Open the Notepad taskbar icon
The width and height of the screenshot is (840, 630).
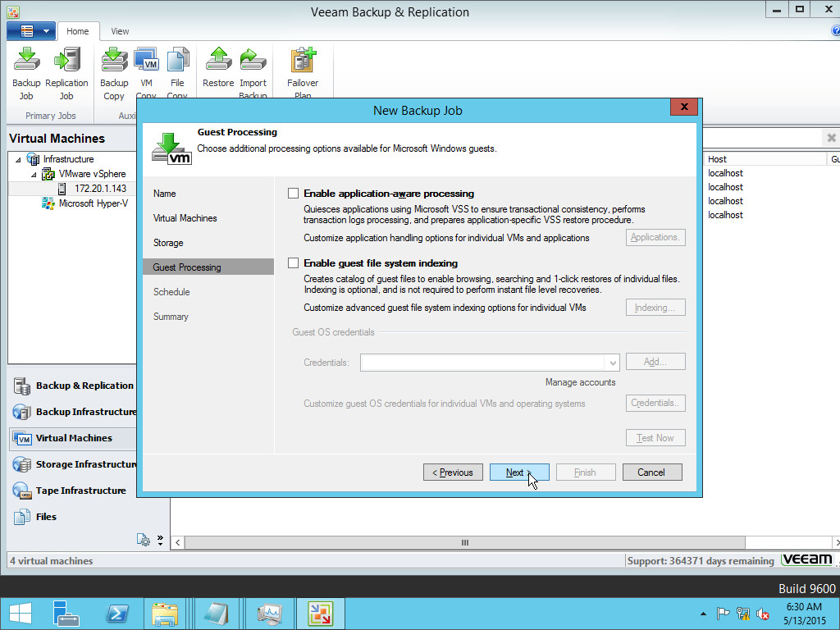point(216,614)
